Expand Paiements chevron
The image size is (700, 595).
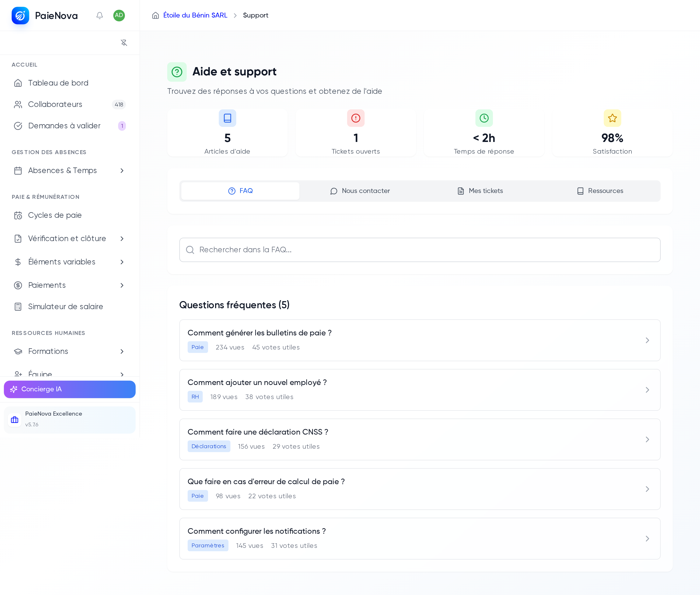point(122,285)
